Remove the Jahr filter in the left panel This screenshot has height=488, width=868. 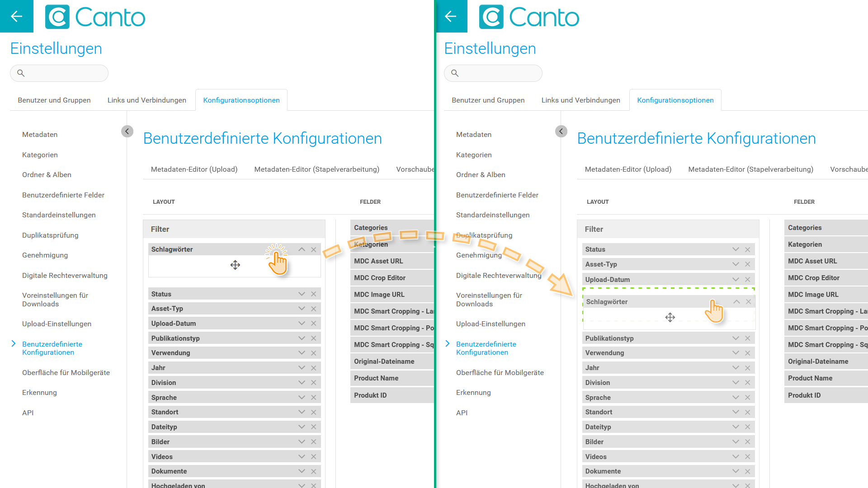coord(314,368)
